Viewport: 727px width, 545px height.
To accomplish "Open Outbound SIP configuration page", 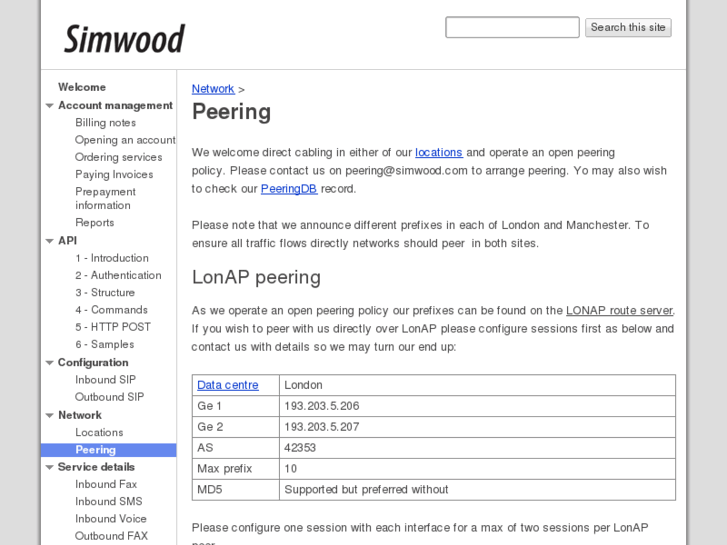I will [110, 397].
